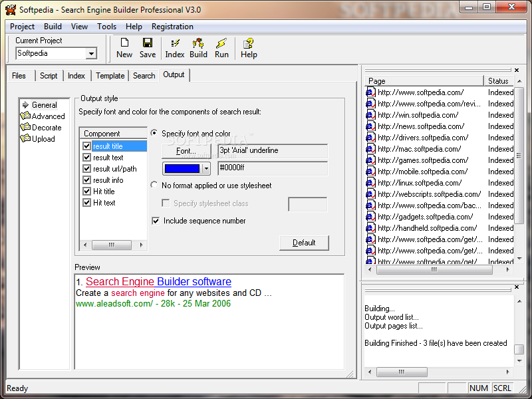
Task: Click the Building Finished log line
Action: (x=436, y=343)
